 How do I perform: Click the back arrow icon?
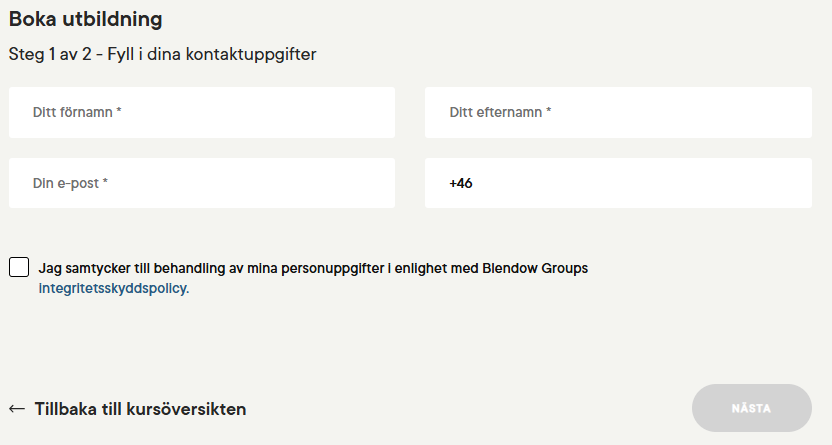(16, 409)
